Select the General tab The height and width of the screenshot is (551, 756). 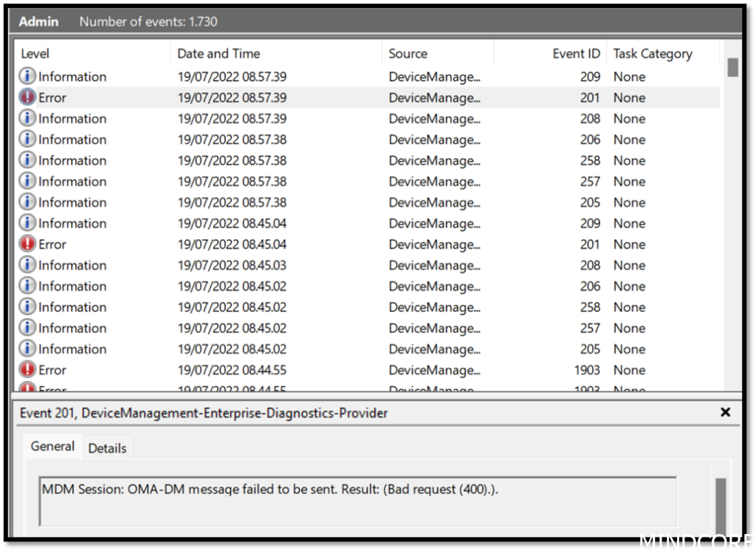click(x=52, y=446)
